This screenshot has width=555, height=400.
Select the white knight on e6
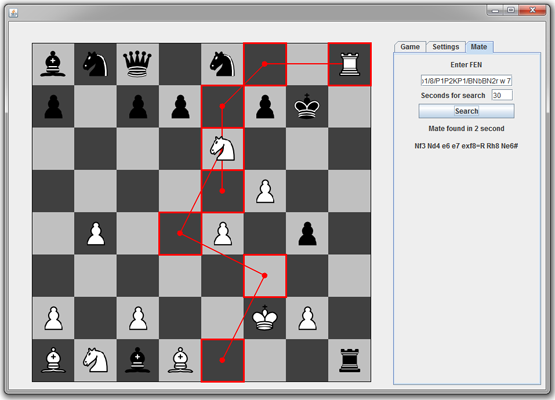(222, 149)
